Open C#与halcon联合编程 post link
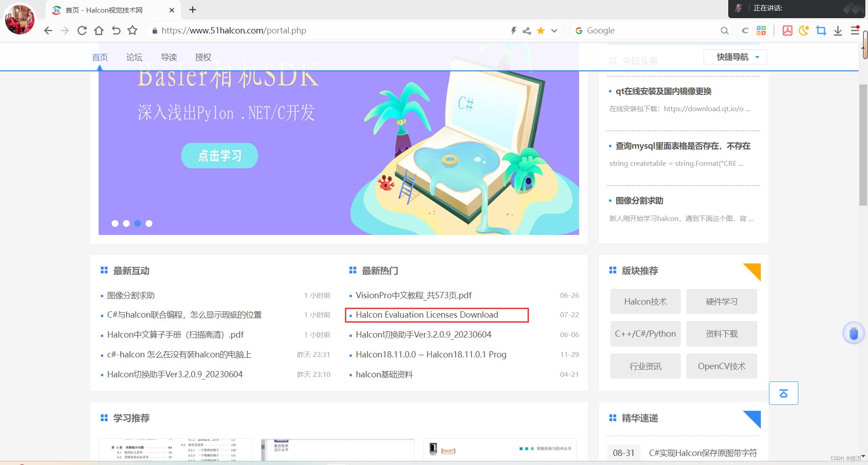The image size is (868, 465). coord(184,315)
